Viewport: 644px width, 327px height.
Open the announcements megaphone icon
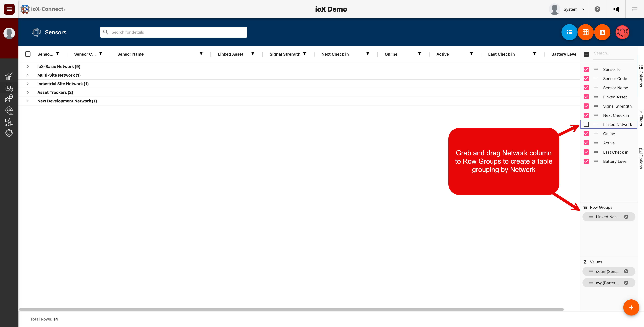[x=616, y=9]
